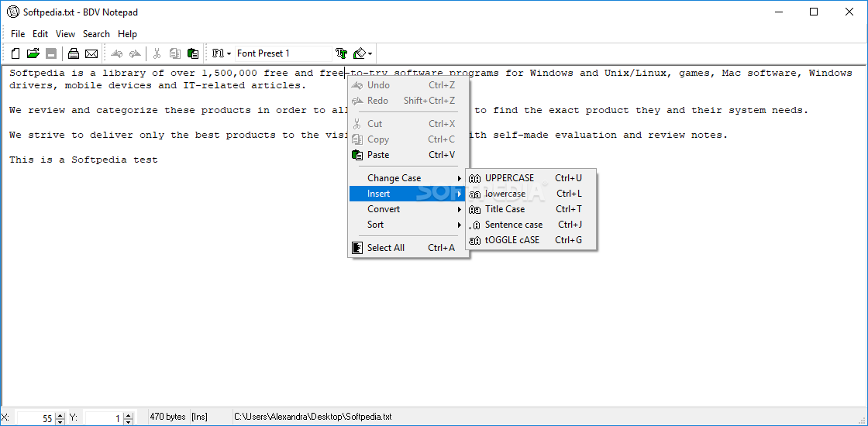868x426 pixels.
Task: Click the file path in status bar
Action: (x=313, y=417)
